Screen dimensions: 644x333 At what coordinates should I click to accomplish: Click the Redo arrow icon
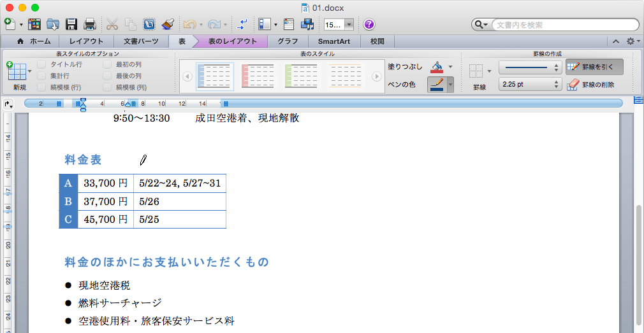click(214, 25)
